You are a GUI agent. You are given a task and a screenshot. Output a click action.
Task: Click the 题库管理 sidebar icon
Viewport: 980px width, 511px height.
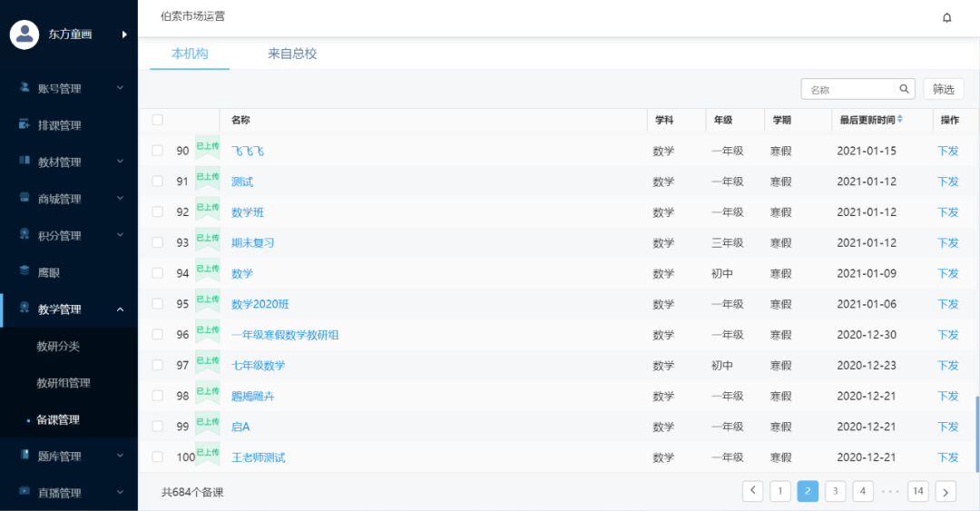point(24,455)
